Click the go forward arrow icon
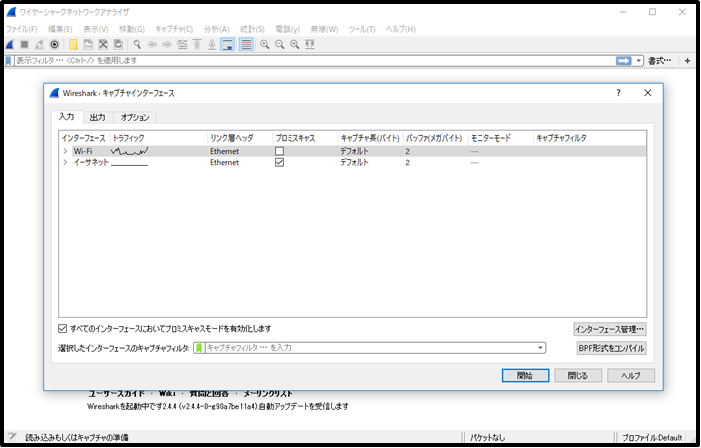 point(167,44)
